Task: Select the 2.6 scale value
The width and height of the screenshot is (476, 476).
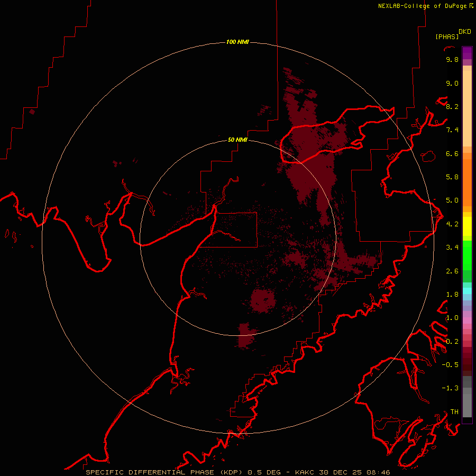Action: pos(452,271)
